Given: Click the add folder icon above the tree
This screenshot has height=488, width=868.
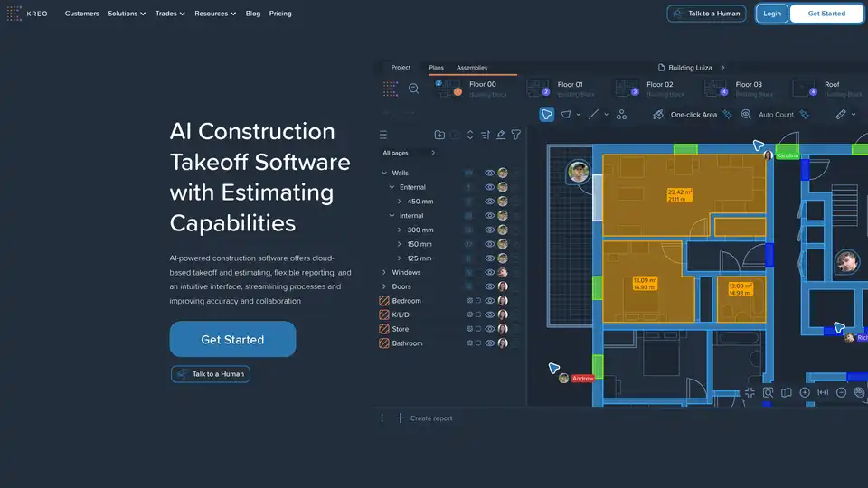Looking at the screenshot, I should (x=439, y=135).
